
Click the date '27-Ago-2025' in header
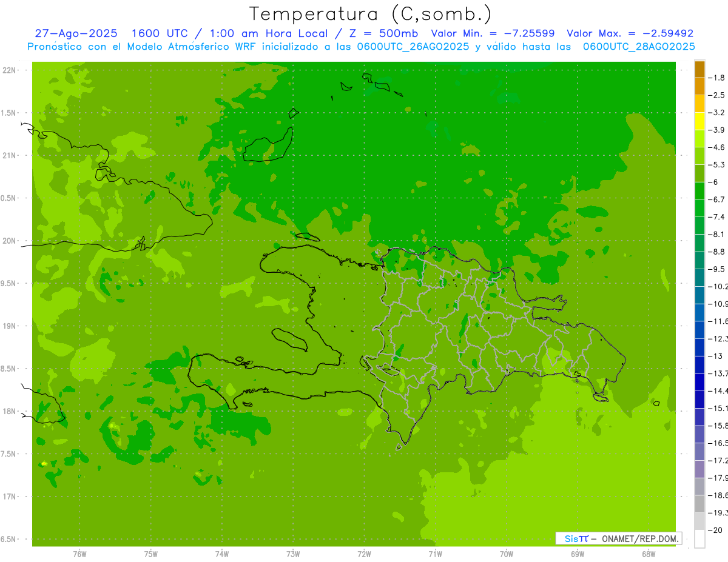click(76, 33)
